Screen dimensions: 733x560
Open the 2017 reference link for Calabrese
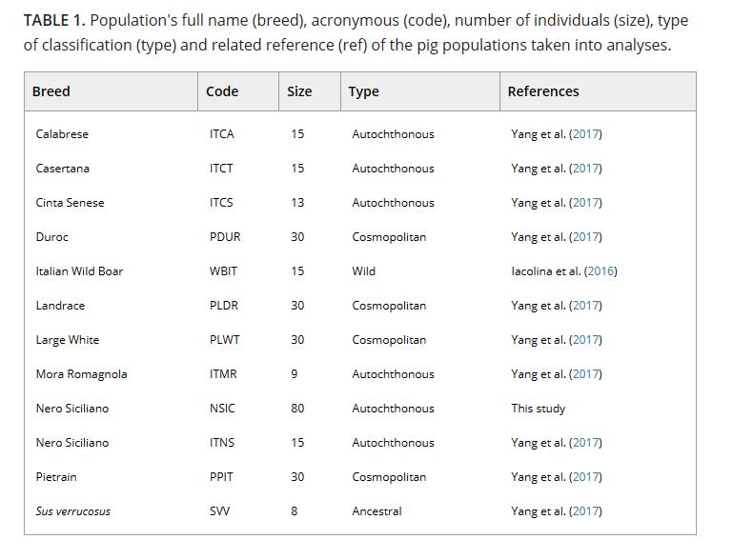click(x=585, y=134)
